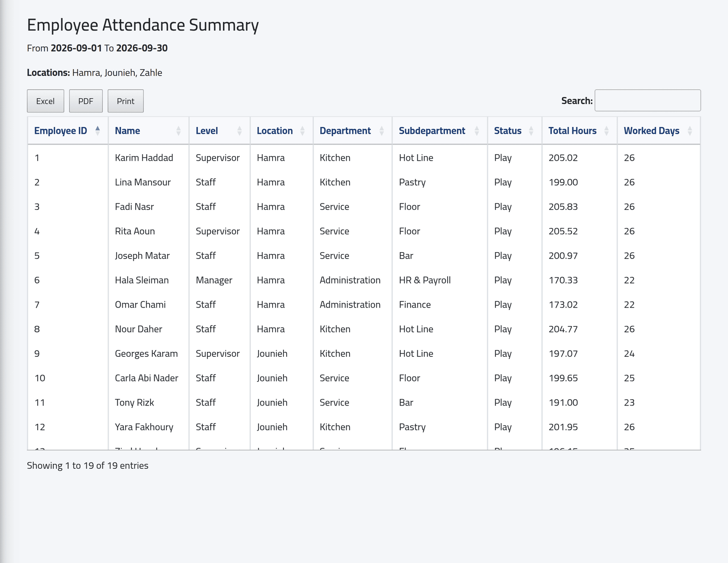Click total hours value 197.07

(x=563, y=354)
